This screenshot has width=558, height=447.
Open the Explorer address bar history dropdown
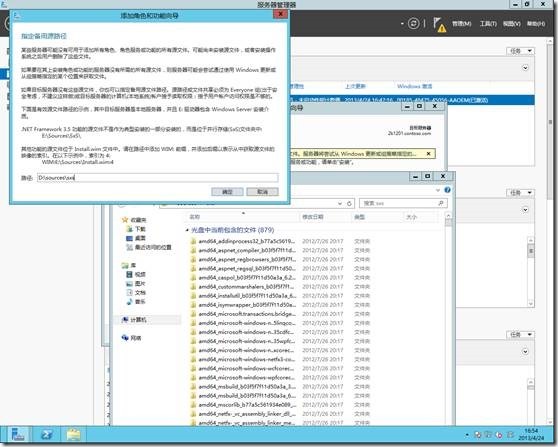tap(340, 203)
